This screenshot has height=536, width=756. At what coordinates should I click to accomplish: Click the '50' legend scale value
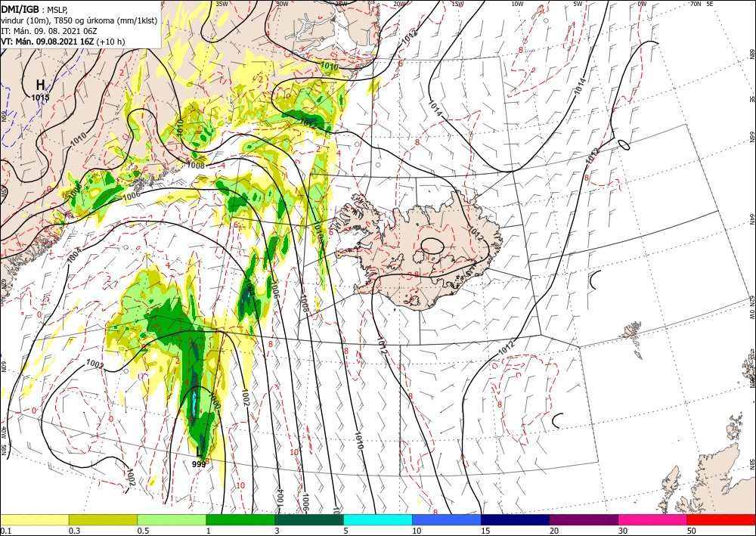coord(692,530)
